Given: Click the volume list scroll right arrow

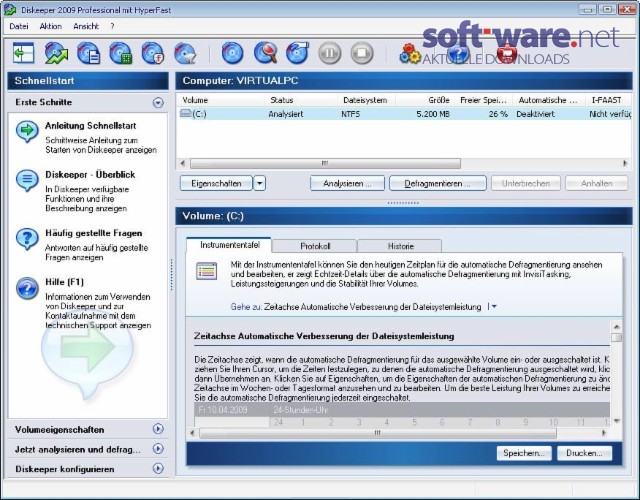Looking at the screenshot, I should 624,163.
